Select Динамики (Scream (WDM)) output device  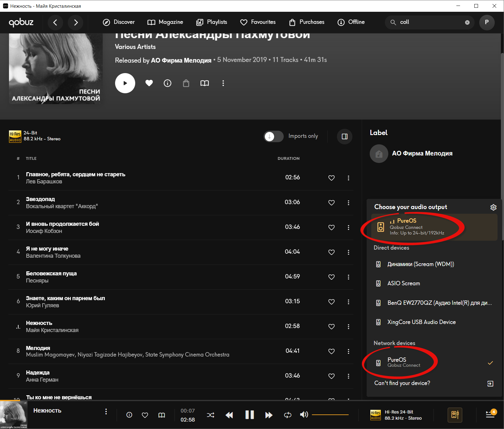(434, 264)
